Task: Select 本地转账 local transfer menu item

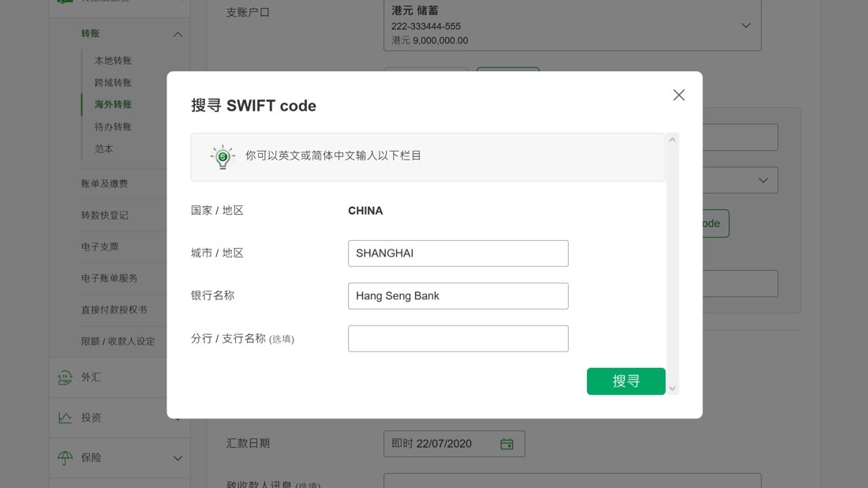Action: pos(113,60)
